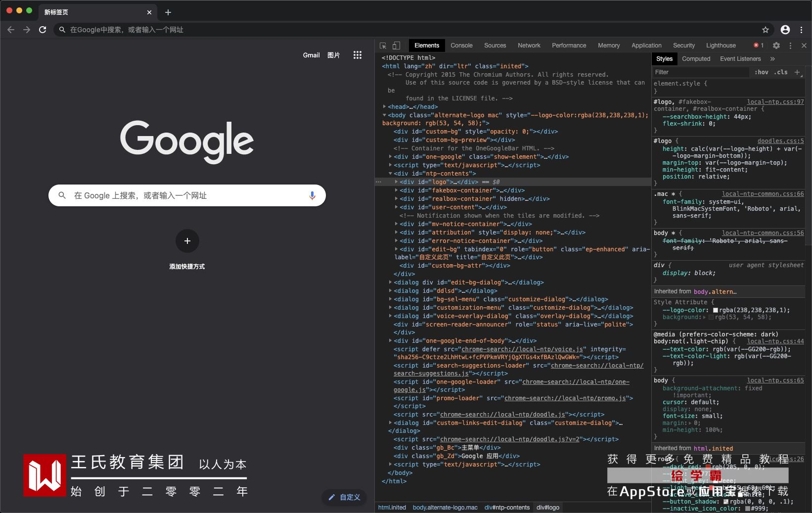Open the Chrome profile avatar
The height and width of the screenshot is (513, 812).
(785, 30)
